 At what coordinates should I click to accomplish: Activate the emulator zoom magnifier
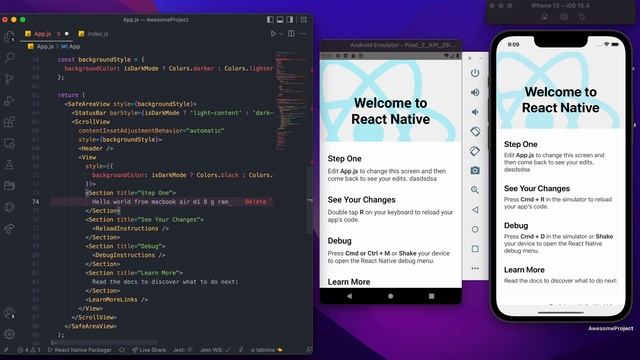475,190
